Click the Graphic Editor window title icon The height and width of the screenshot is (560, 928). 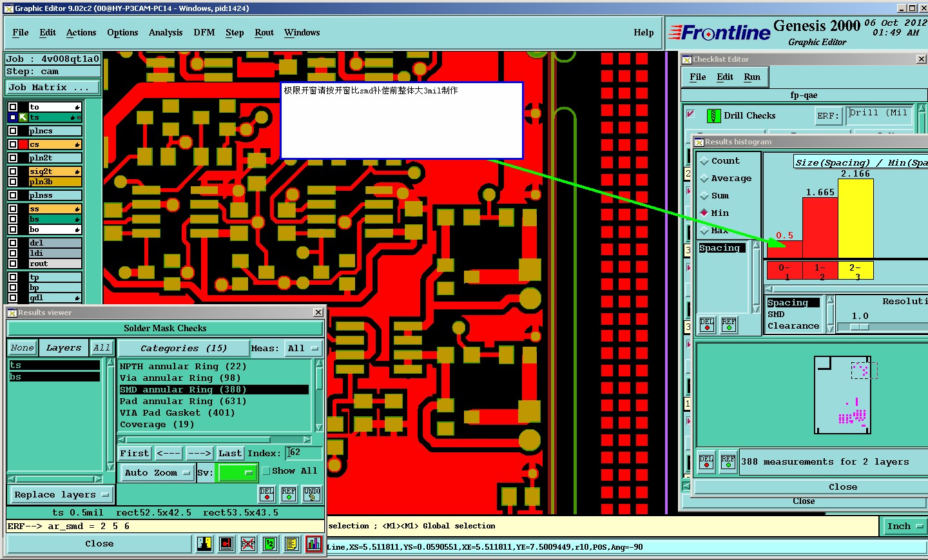point(9,8)
